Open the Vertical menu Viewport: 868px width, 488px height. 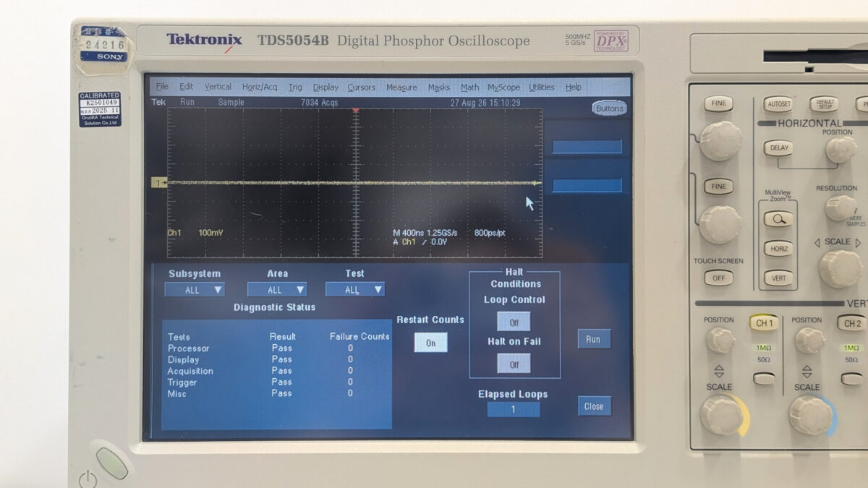point(218,87)
